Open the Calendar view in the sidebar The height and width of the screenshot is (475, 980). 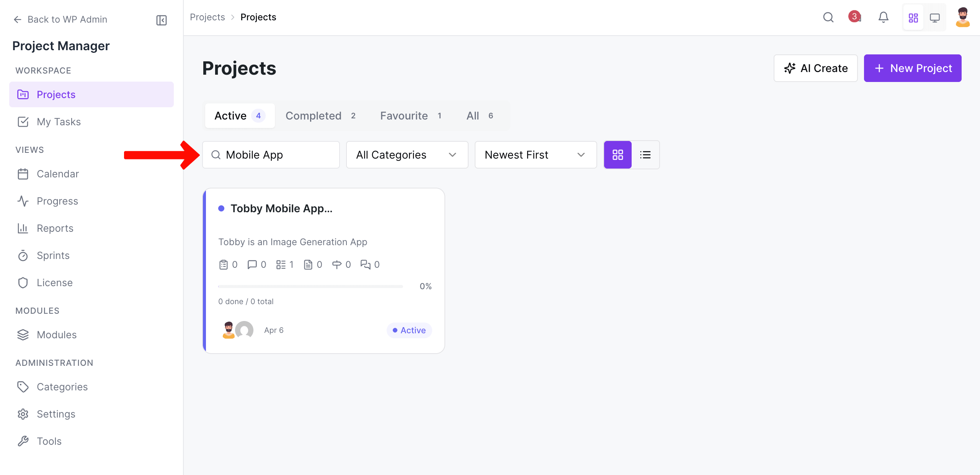pos(58,174)
